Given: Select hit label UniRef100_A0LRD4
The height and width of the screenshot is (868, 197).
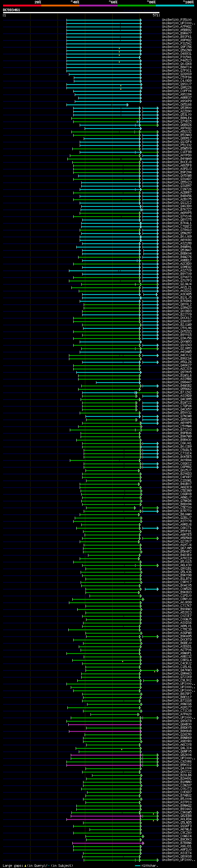Looking at the screenshot, I should coord(176,819).
